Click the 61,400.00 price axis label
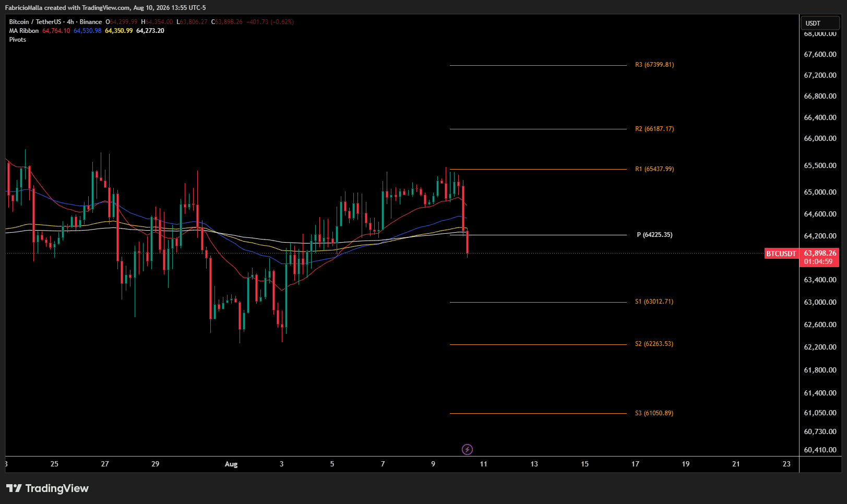 click(820, 393)
